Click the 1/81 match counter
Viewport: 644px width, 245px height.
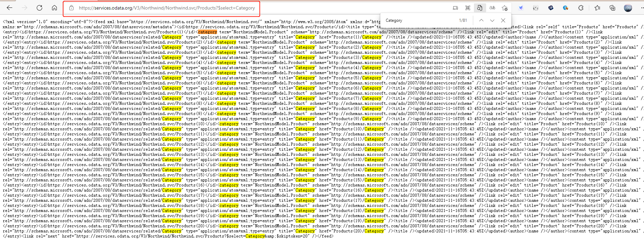click(463, 20)
